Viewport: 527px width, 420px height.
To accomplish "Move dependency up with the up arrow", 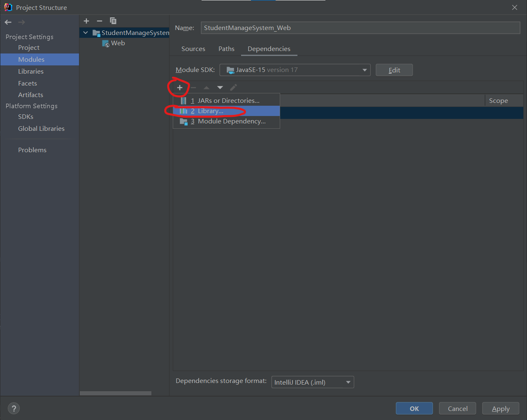I will 207,88.
